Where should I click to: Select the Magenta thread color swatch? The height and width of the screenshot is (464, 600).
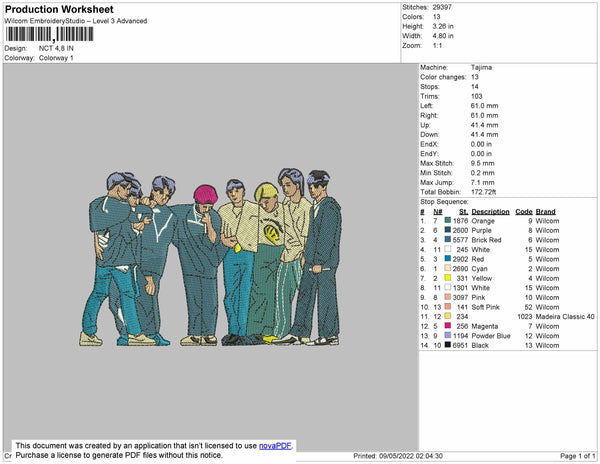448,326
